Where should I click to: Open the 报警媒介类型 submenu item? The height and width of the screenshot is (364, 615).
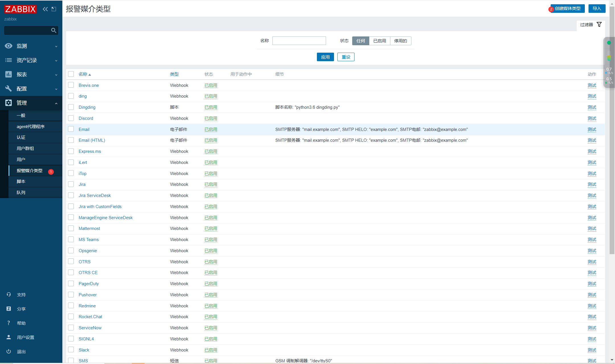tap(35, 170)
